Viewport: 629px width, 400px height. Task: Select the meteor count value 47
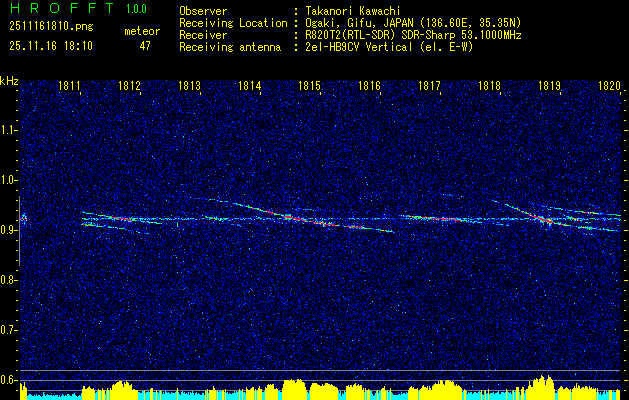145,46
